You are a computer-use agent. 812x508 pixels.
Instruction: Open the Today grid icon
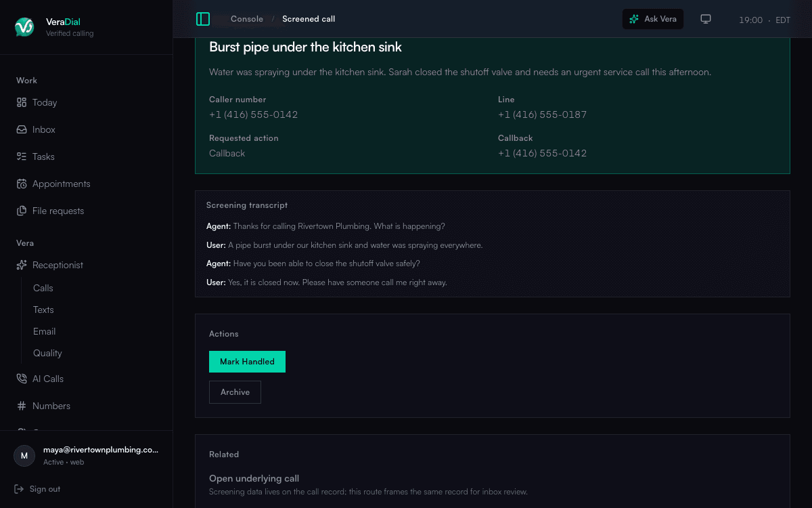(x=22, y=102)
